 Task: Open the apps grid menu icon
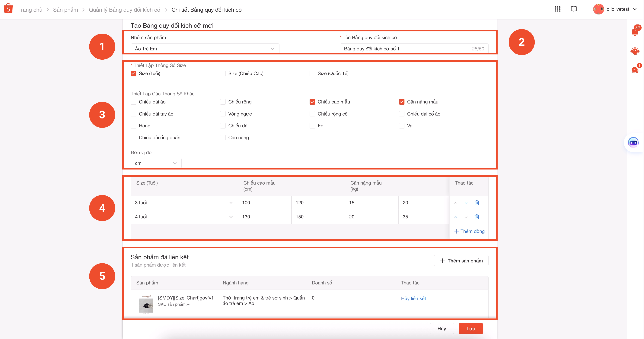557,9
